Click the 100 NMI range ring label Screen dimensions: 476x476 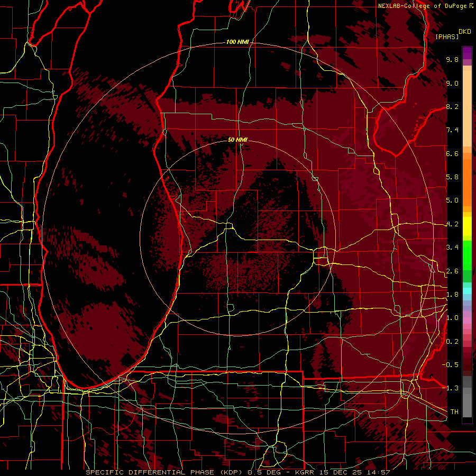tap(237, 42)
